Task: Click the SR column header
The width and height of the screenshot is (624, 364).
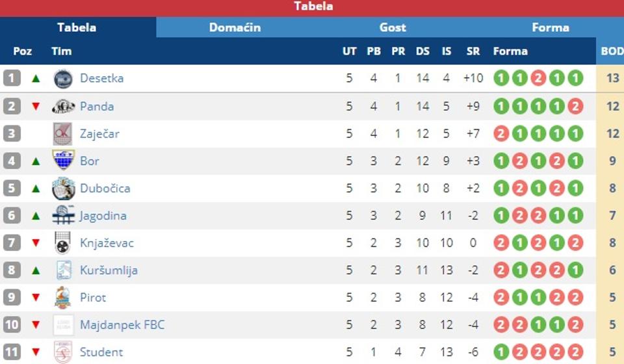Action: (473, 51)
